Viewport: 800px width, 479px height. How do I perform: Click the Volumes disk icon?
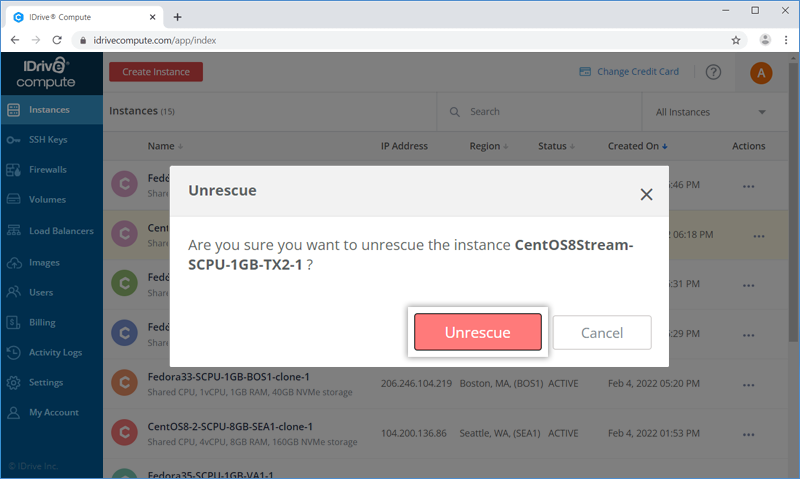(14, 199)
